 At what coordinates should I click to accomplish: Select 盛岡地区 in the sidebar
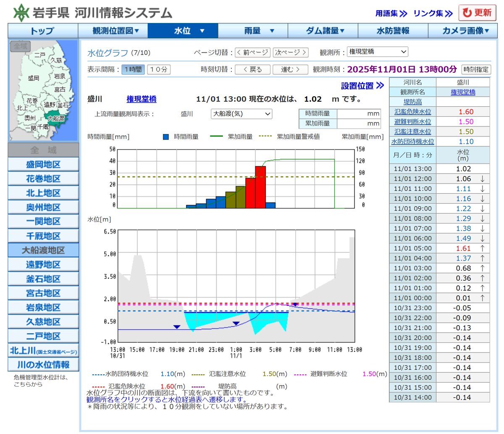pyautogui.click(x=43, y=164)
